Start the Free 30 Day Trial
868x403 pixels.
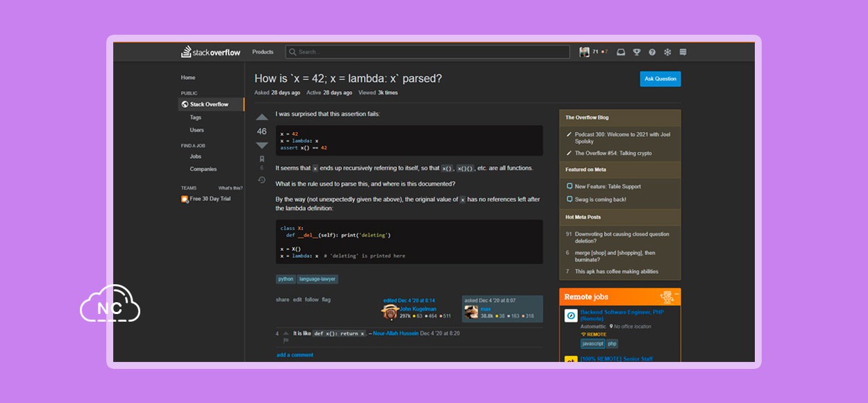pos(210,199)
